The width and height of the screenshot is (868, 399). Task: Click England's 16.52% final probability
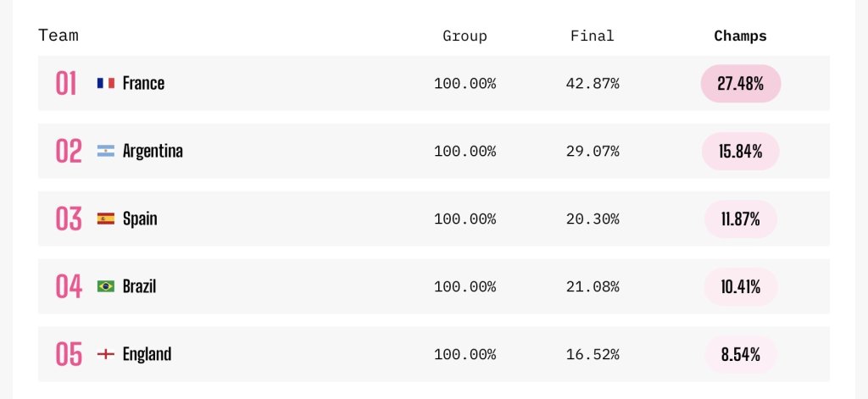pos(593,354)
